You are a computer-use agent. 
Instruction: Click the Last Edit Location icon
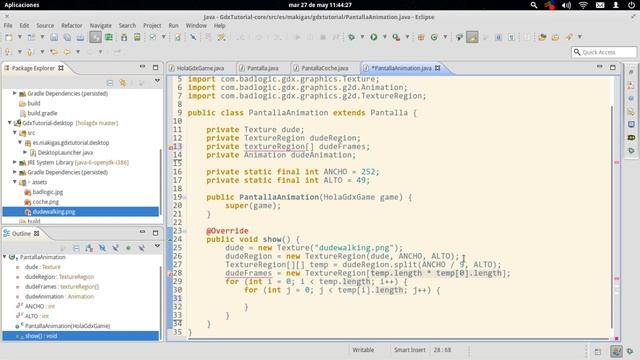[54, 52]
